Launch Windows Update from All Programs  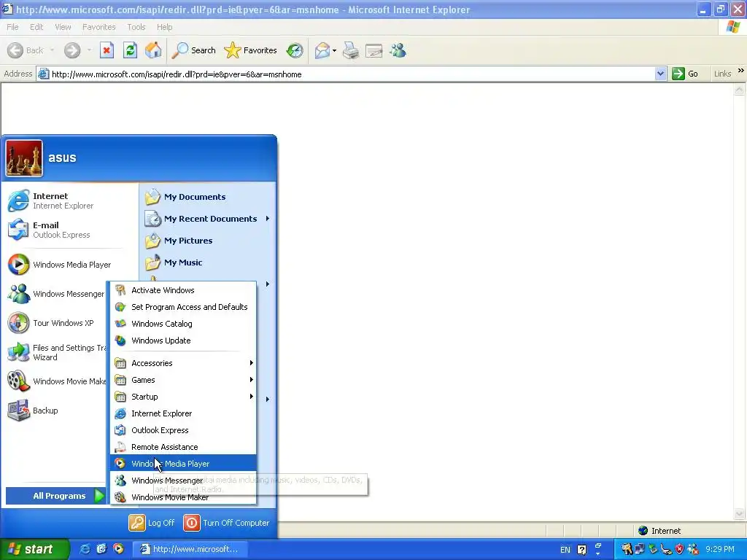[x=183, y=341]
